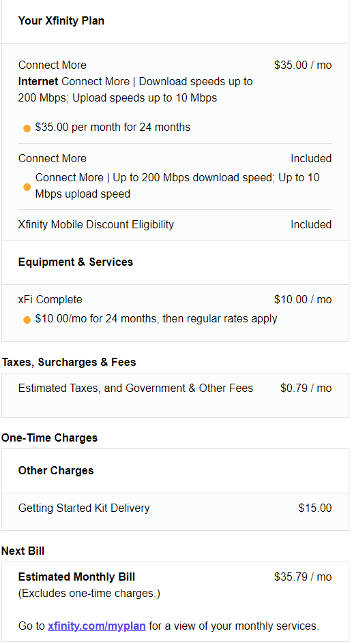352x644 pixels.
Task: Click the $35.79 / mo estimated bill amount
Action: point(303,577)
